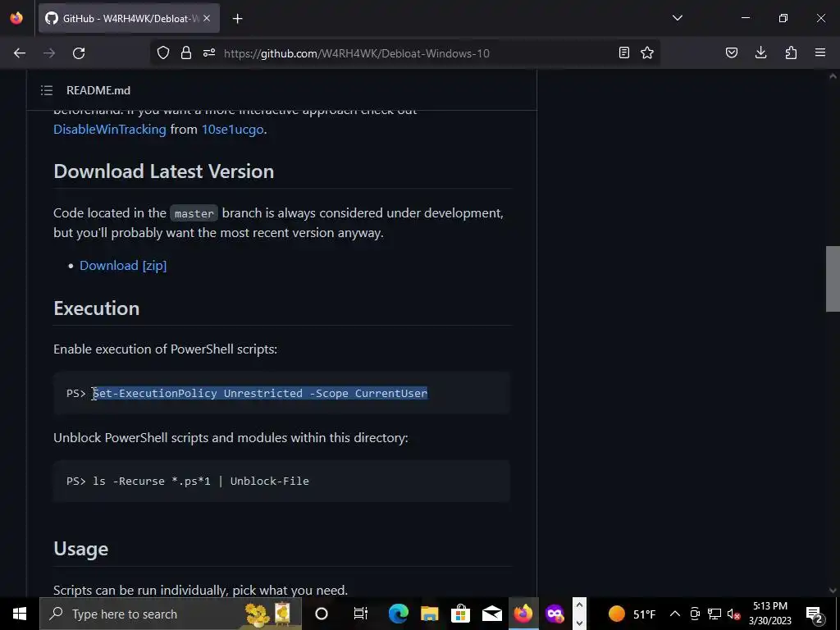Open the Mail app from the taskbar
Screen dimensions: 840x630
(491, 614)
